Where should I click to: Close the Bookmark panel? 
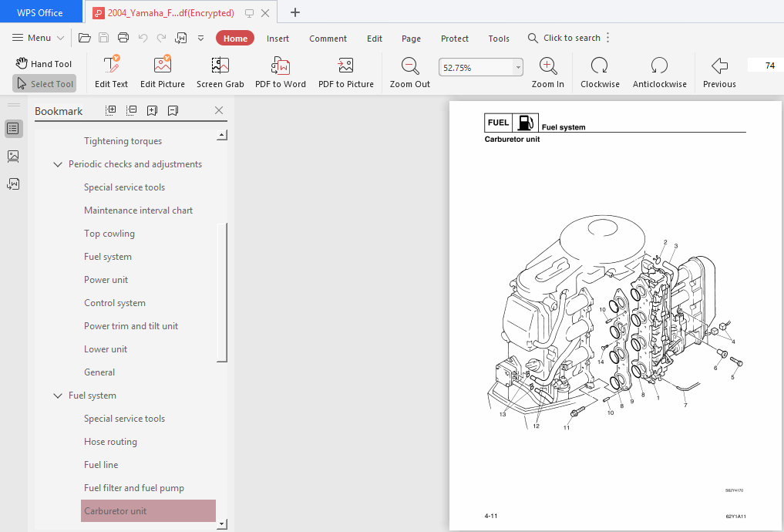(218, 110)
